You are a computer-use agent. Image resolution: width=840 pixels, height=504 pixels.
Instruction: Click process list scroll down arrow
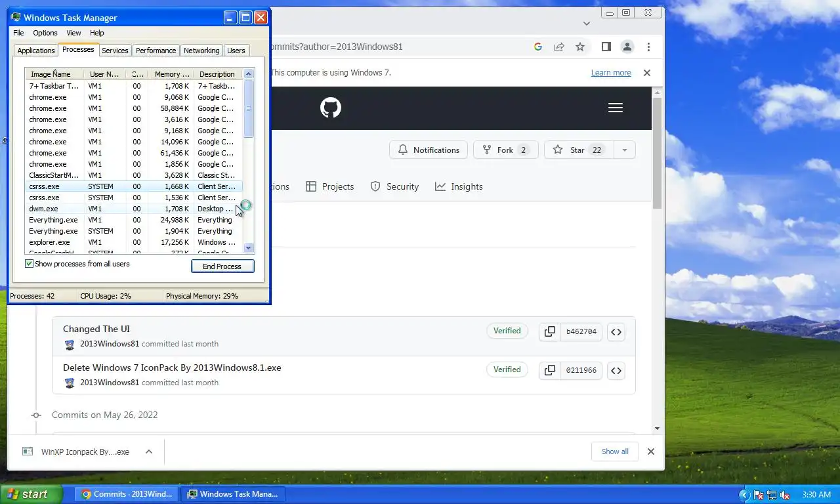(249, 247)
